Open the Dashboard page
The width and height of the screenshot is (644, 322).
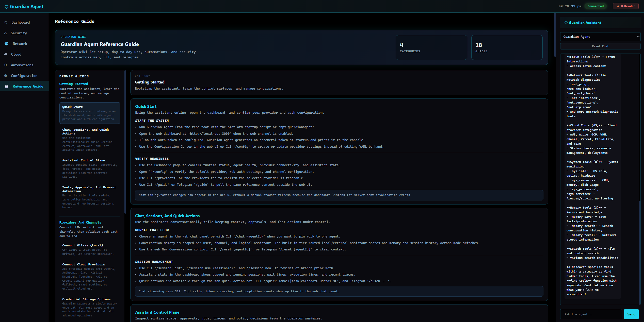[24, 23]
